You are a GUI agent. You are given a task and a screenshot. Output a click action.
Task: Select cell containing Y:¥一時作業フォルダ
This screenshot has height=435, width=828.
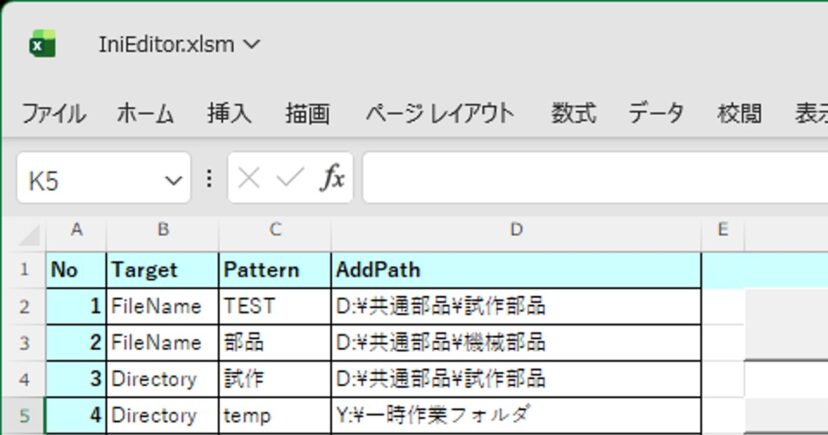coord(516,415)
